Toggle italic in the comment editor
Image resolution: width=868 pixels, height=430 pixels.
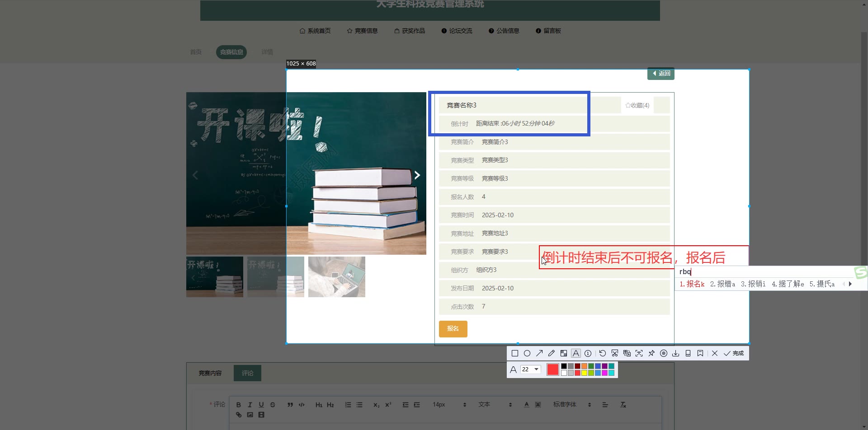(250, 405)
